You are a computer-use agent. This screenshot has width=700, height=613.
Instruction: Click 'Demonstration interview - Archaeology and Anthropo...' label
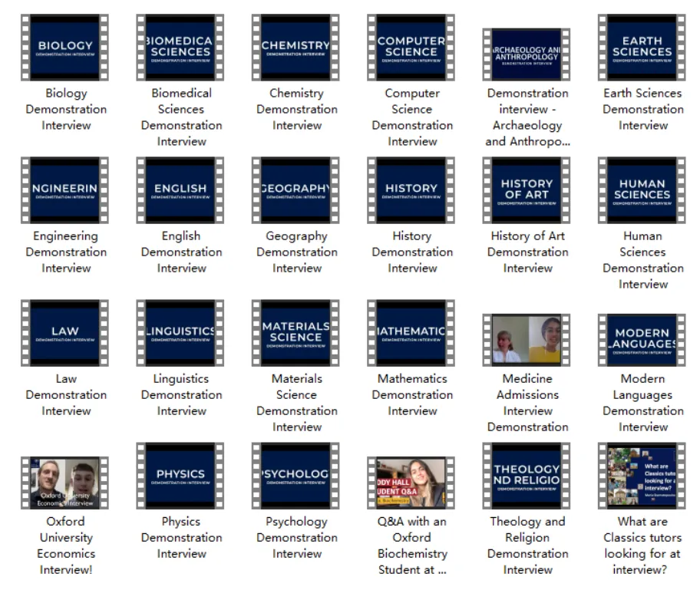point(527,117)
